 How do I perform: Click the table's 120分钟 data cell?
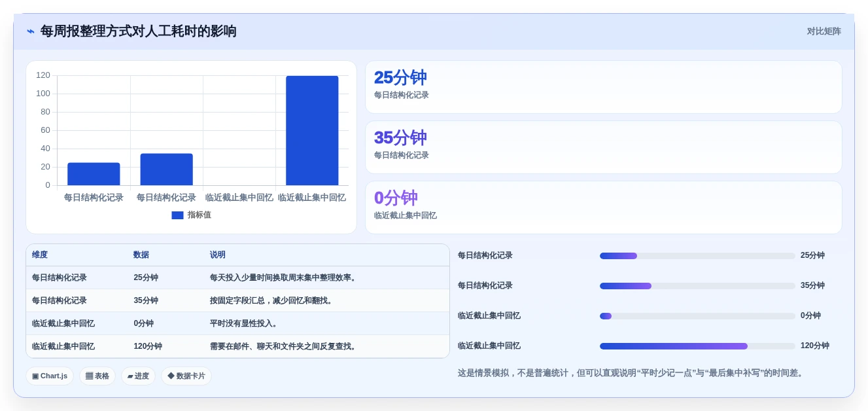click(x=148, y=347)
